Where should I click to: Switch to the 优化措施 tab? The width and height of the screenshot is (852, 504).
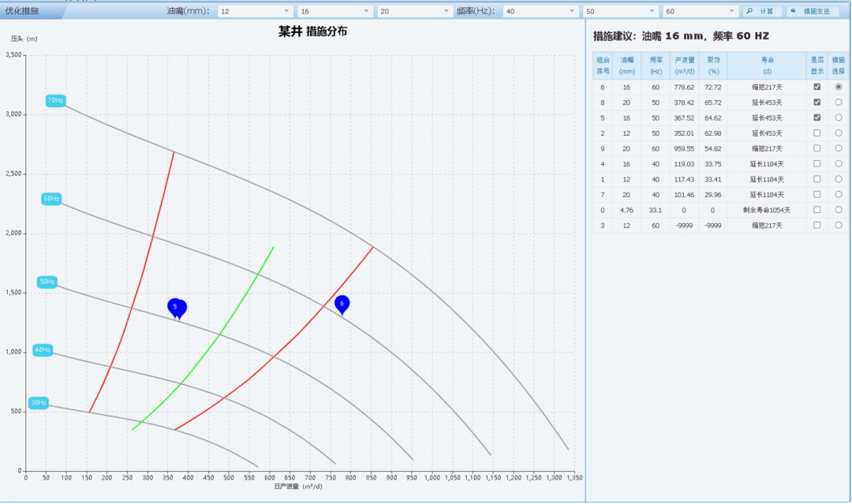point(22,11)
